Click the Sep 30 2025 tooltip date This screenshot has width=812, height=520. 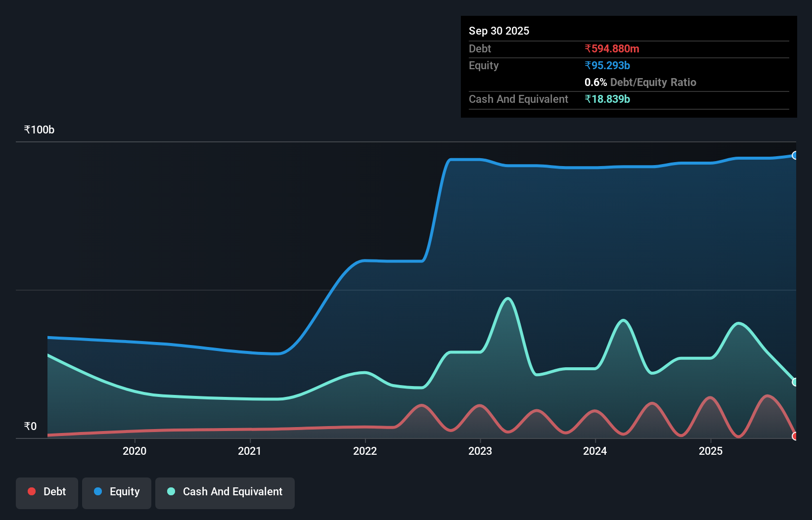coord(499,31)
